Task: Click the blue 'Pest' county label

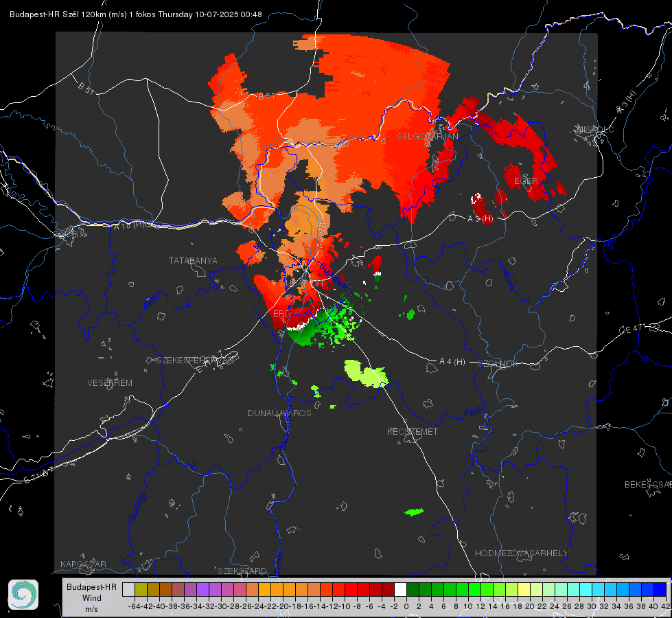Action: (x=472, y=413)
